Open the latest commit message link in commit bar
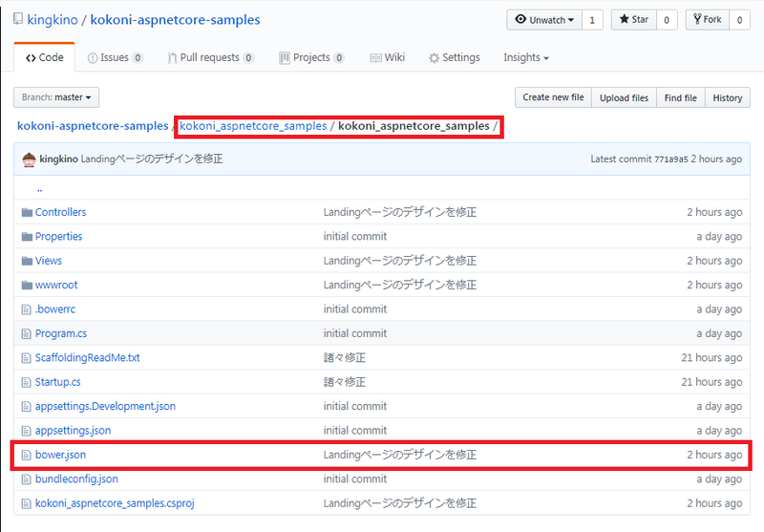 point(152,159)
